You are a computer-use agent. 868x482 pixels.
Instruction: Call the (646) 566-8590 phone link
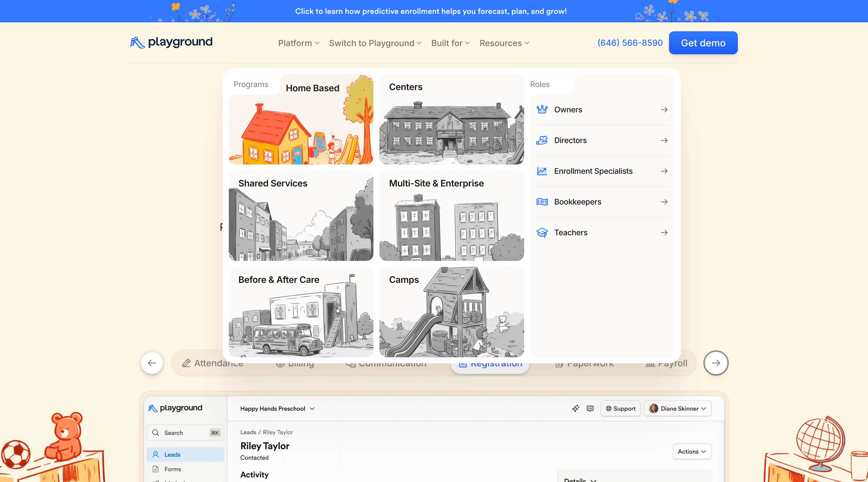630,43
